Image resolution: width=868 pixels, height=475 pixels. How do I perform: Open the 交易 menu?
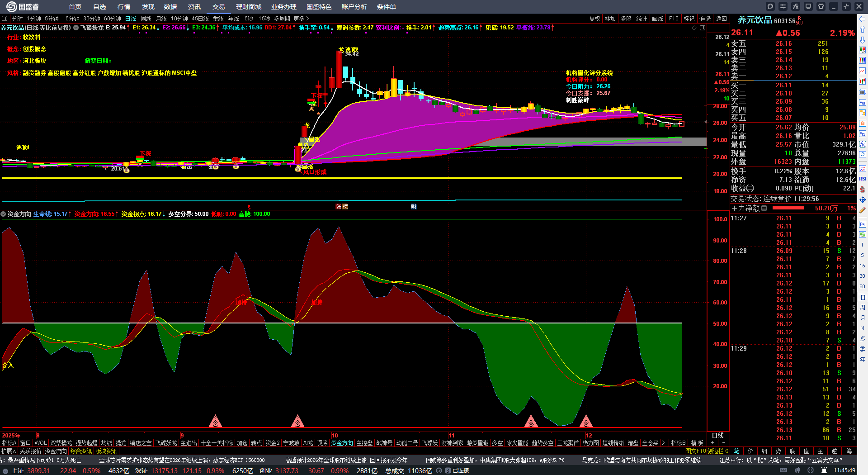click(218, 7)
